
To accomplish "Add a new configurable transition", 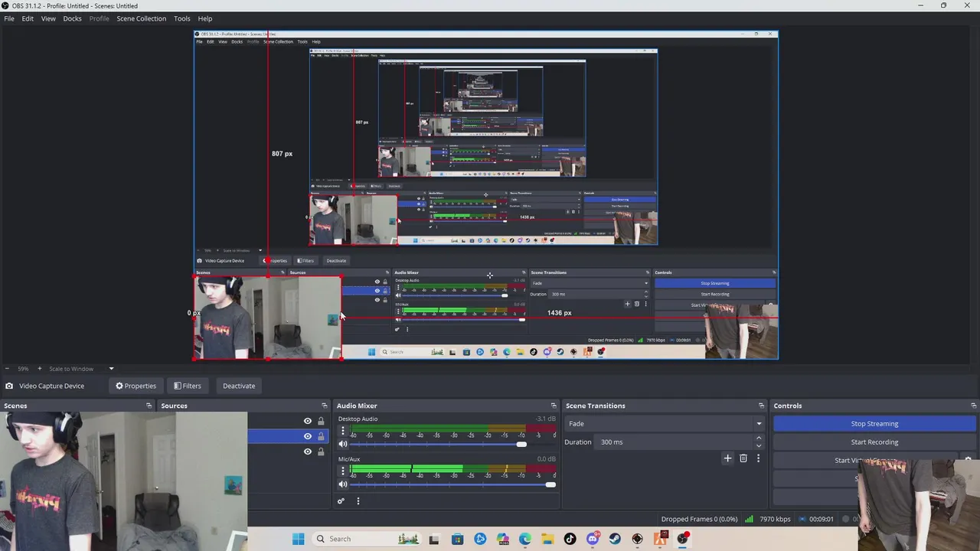I will click(x=727, y=458).
